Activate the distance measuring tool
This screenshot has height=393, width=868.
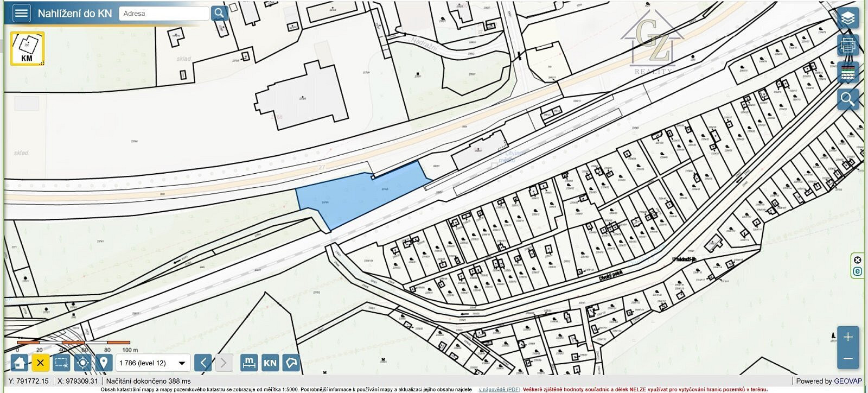[x=249, y=363]
